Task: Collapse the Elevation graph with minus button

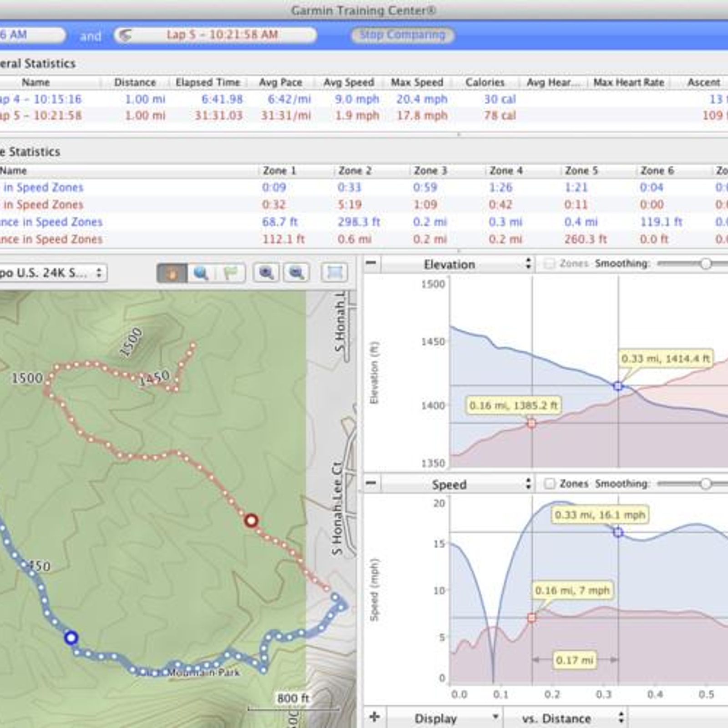Action: coord(371,263)
